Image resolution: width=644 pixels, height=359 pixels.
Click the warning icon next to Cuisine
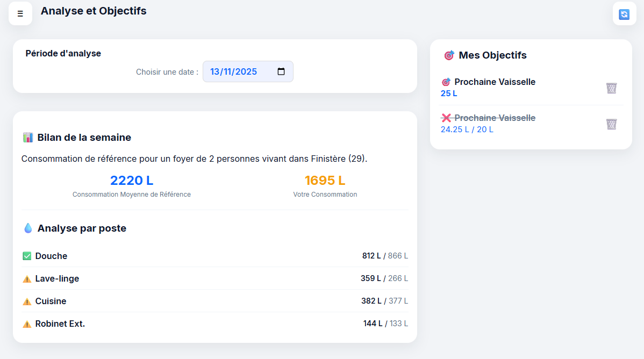27,301
